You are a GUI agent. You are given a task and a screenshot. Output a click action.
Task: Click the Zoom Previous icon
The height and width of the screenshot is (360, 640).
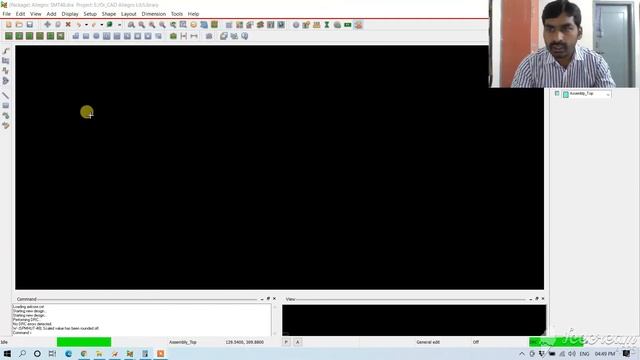coord(173,25)
